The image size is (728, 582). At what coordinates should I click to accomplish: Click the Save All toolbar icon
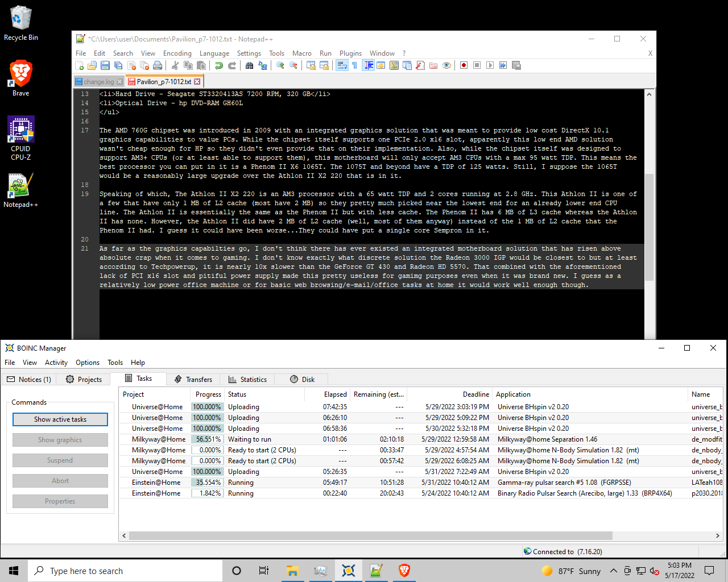(x=118, y=65)
